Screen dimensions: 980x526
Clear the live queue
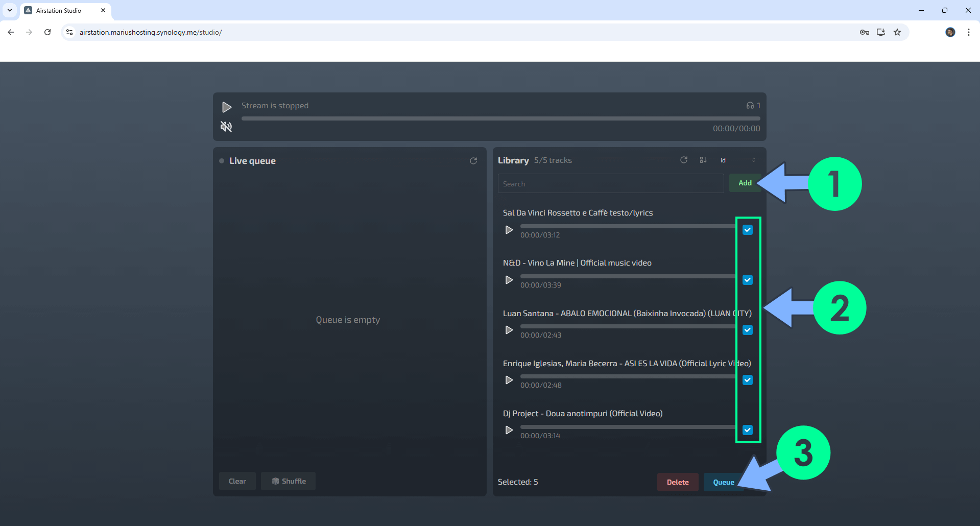(237, 481)
